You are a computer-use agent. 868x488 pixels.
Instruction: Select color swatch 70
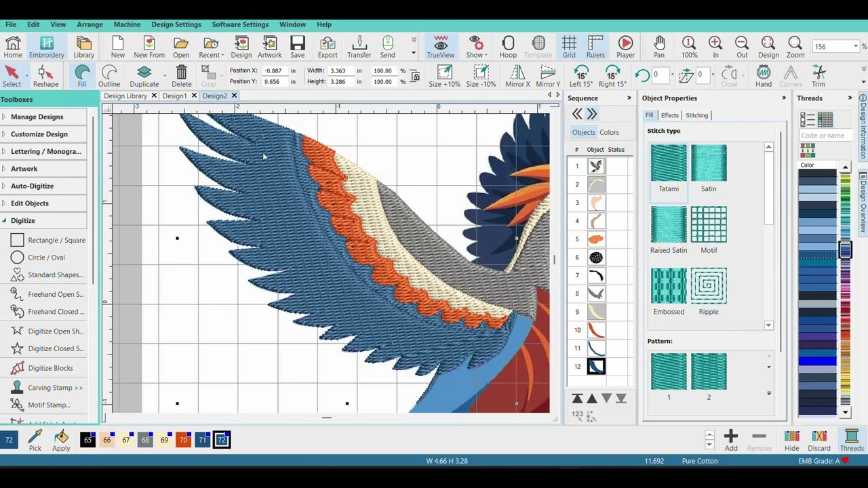(183, 440)
